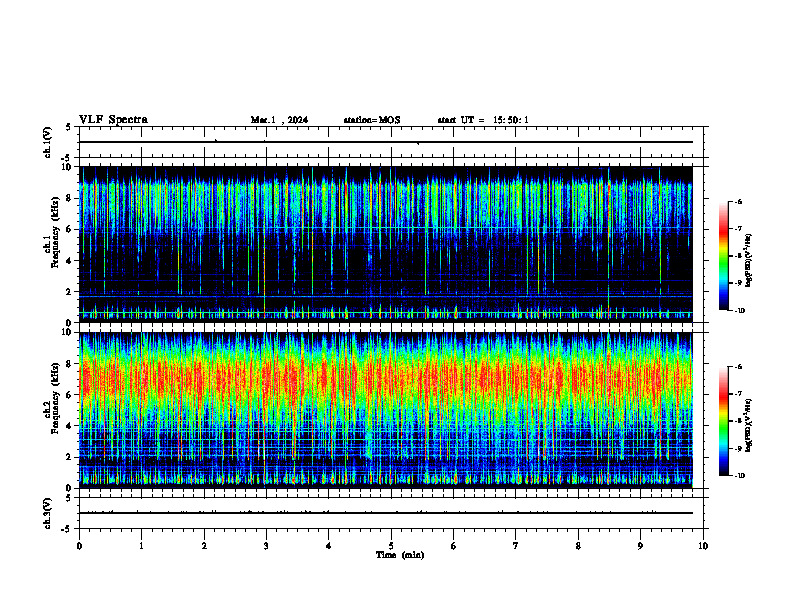The image size is (792, 612).
Task: Click tick label '10' on the Time axis
Action: [x=703, y=546]
